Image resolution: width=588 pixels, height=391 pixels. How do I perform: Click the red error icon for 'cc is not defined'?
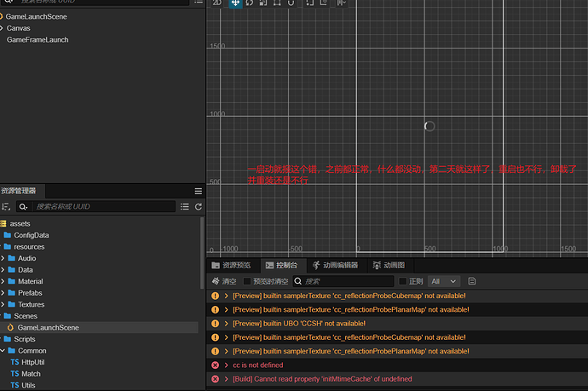tap(215, 365)
